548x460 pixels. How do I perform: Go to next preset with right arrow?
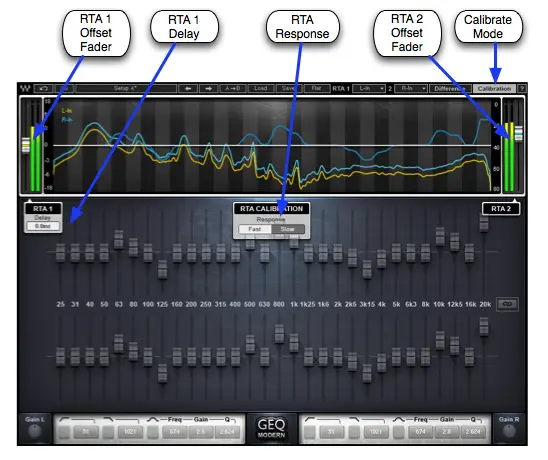[209, 88]
